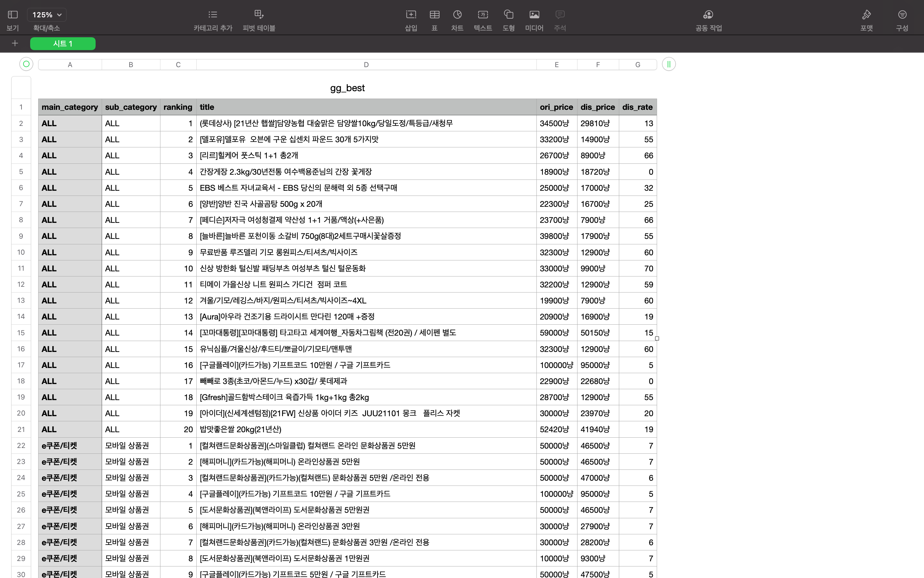Open the Insert menu icon
924x578 pixels.
(411, 14)
